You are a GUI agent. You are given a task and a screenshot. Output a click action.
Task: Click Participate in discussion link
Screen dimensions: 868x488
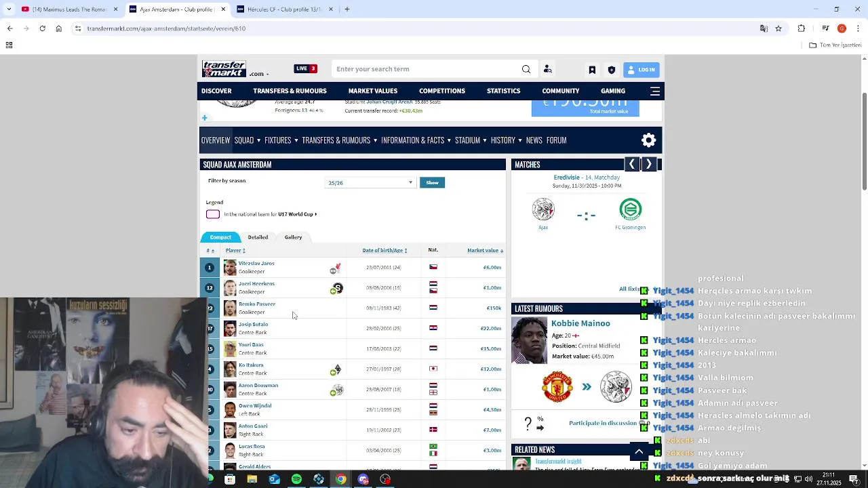pos(603,423)
